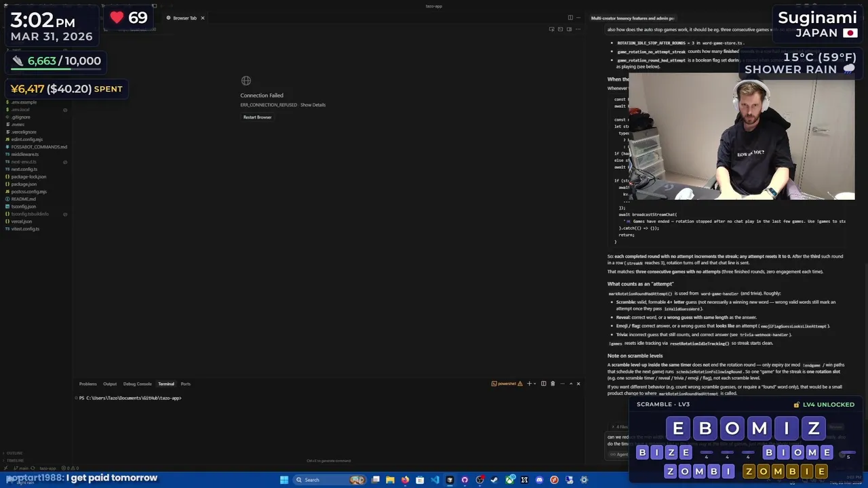Click the Windows taskbar Search box

click(x=330, y=480)
